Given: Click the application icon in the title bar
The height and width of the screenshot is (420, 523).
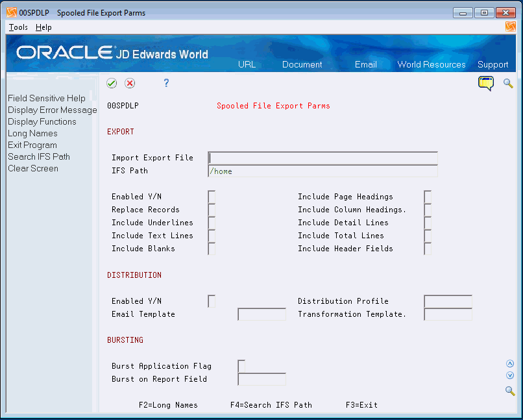Looking at the screenshot, I should [12, 13].
